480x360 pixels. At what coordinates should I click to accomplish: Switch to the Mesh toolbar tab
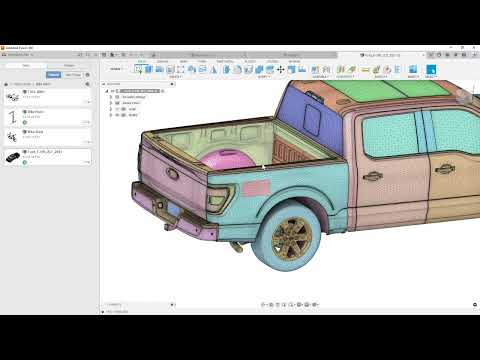coord(184,61)
